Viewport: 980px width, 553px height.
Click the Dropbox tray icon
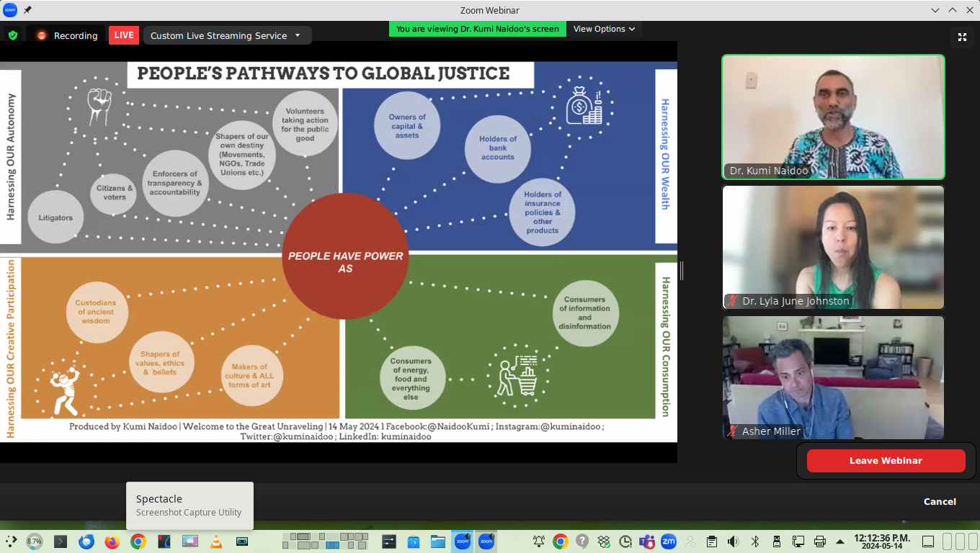[604, 541]
